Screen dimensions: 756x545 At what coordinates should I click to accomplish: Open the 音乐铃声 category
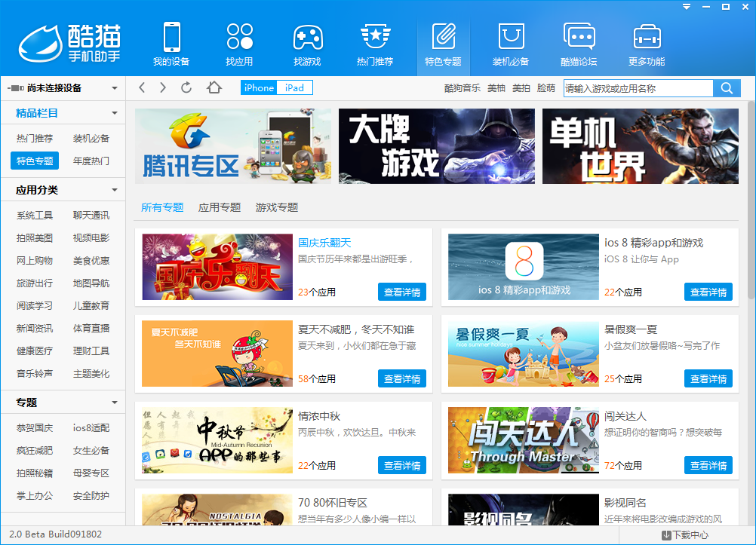pyautogui.click(x=34, y=373)
